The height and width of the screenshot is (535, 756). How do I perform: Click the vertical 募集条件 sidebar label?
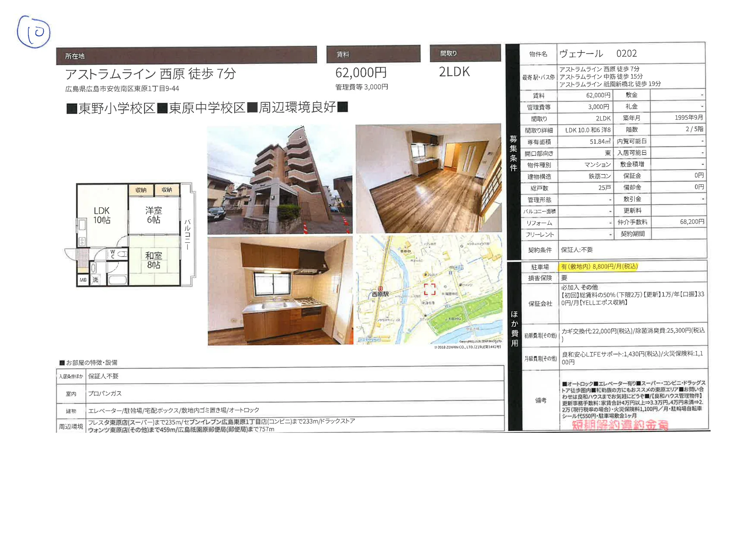(513, 153)
